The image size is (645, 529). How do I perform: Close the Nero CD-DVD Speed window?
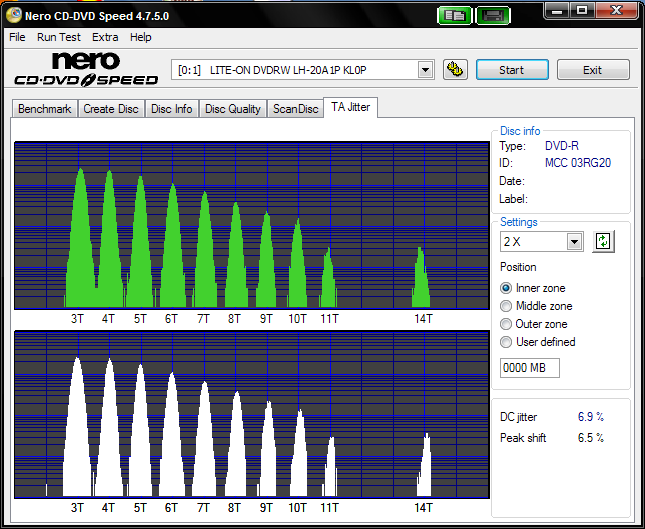616,11
